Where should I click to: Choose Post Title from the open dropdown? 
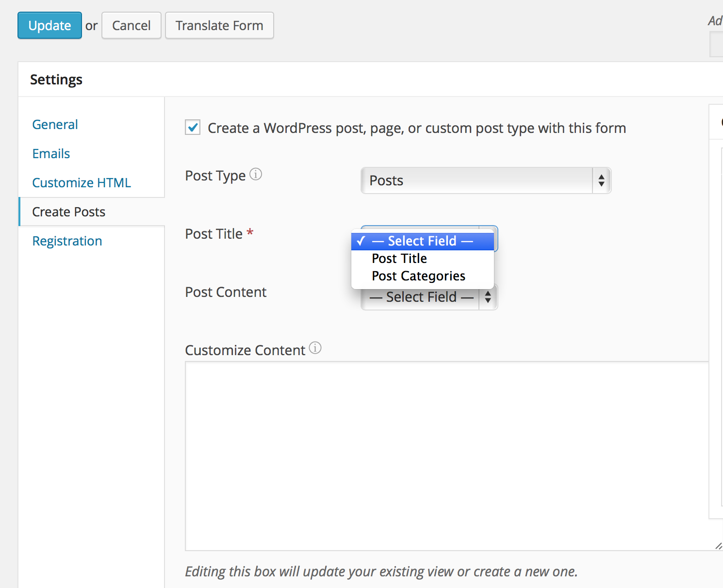tap(399, 258)
